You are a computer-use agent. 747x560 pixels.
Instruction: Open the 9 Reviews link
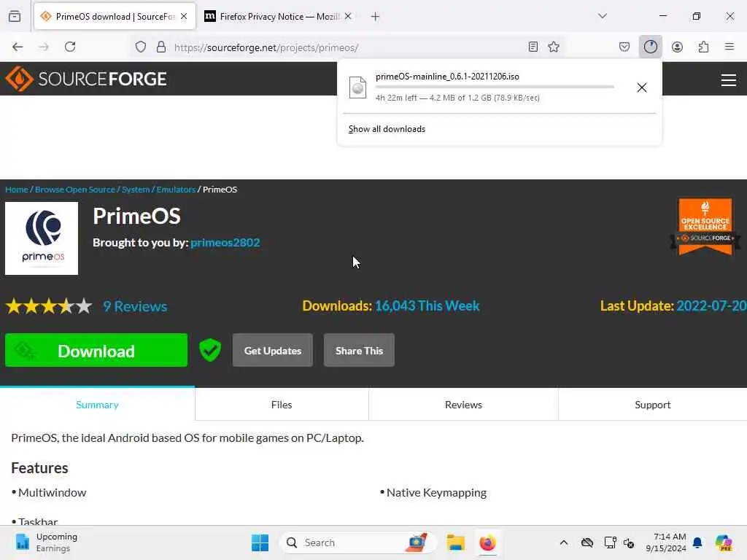(135, 306)
